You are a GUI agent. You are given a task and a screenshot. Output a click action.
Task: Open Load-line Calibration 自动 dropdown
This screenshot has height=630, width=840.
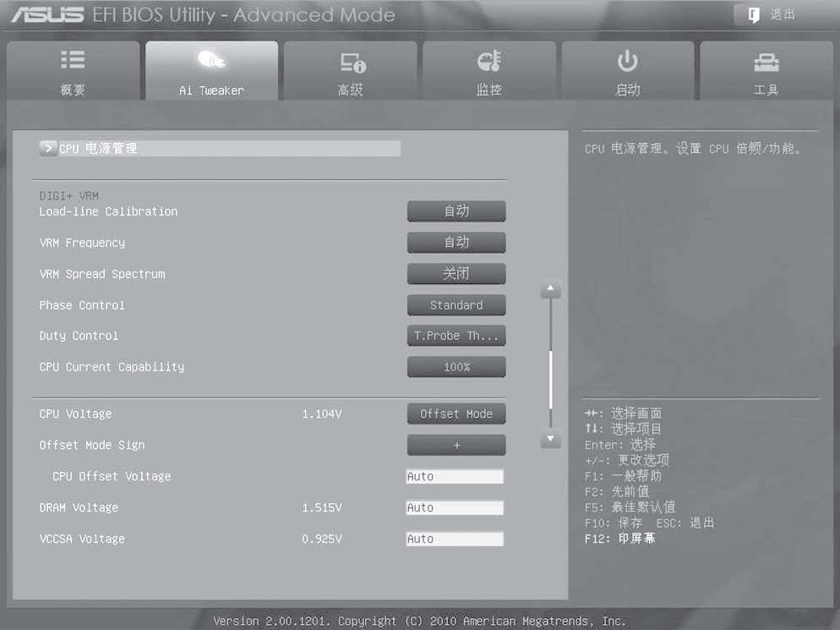point(456,211)
